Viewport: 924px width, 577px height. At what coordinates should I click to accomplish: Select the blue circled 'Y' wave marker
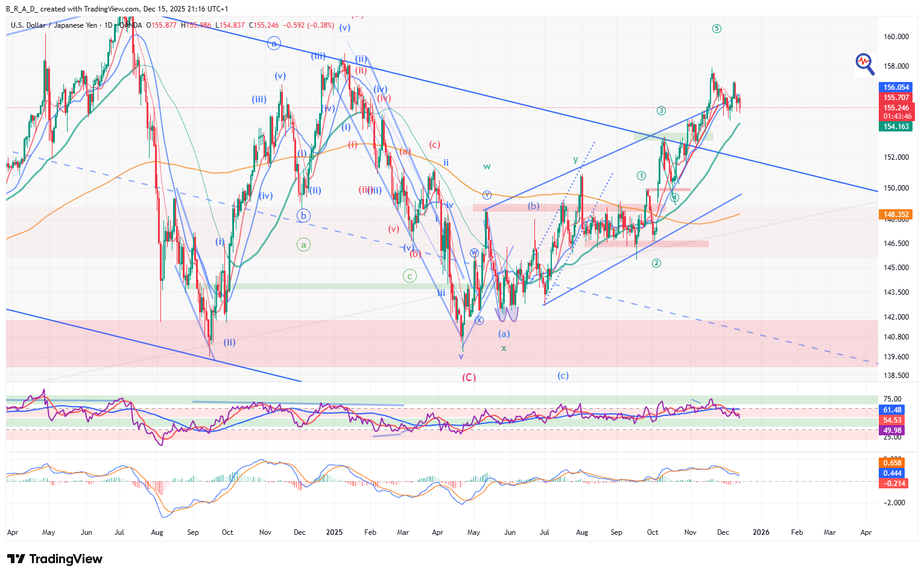487,195
